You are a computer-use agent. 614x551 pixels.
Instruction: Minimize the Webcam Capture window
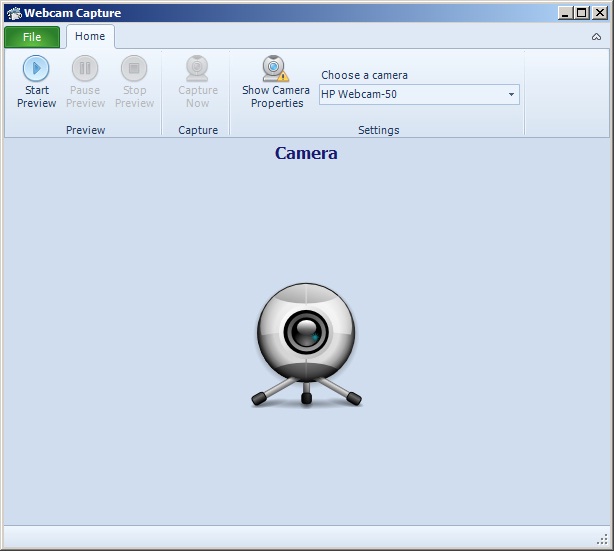click(x=566, y=13)
